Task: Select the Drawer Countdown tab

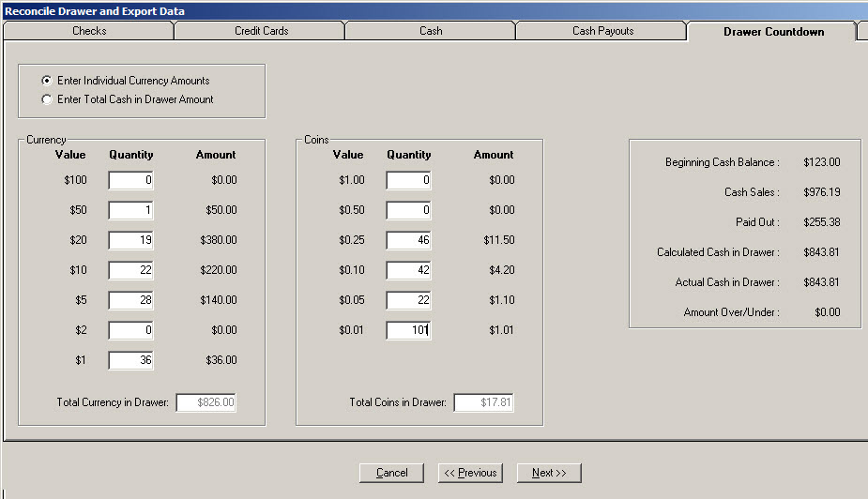Action: pyautogui.click(x=773, y=32)
